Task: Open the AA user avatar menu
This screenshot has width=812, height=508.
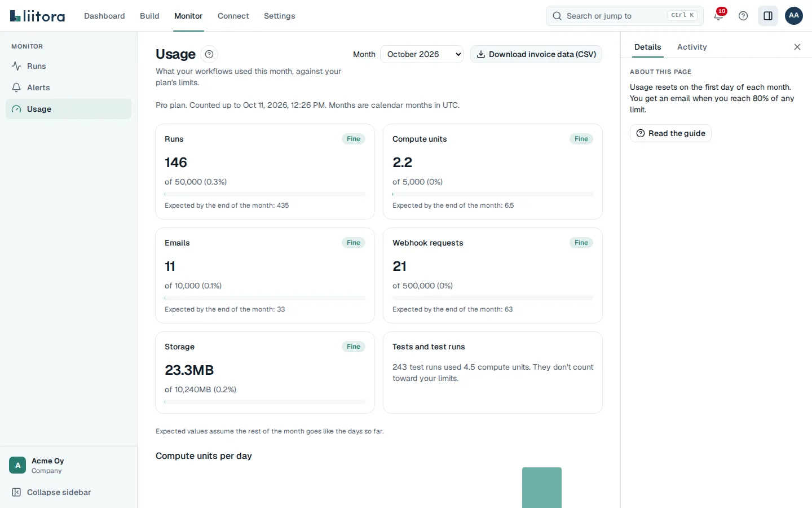Action: 794,16
